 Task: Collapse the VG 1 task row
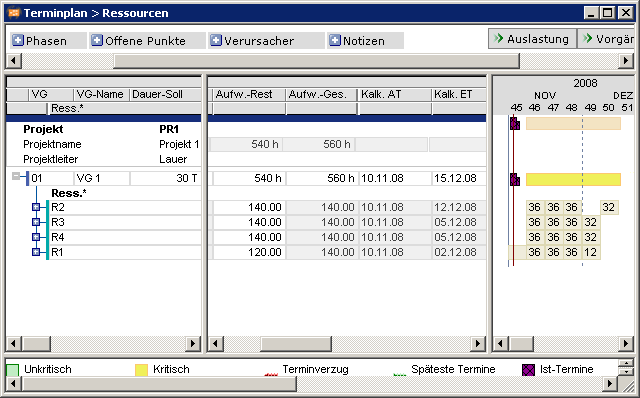pos(16,176)
